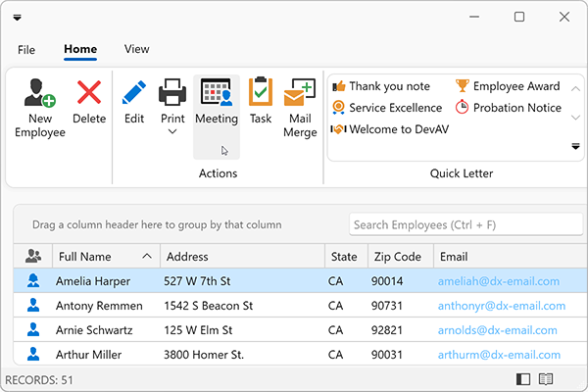Expand the Print dropdown arrow
The height and width of the screenshot is (392, 588).
point(172,132)
